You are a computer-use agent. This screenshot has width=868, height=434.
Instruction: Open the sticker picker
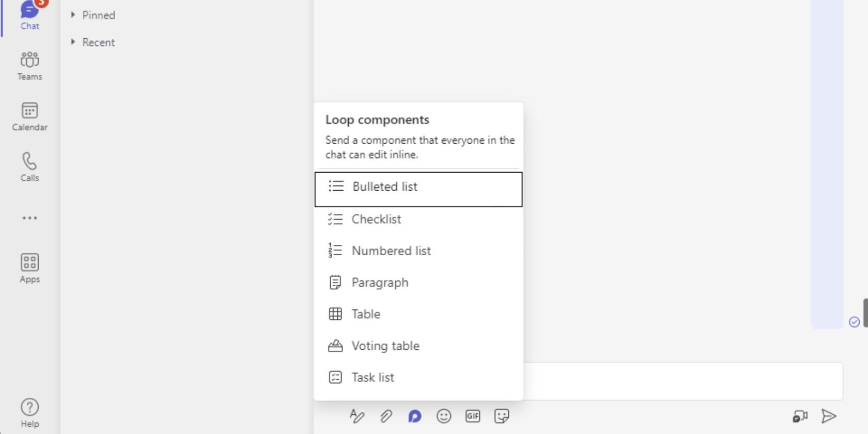[x=501, y=416]
